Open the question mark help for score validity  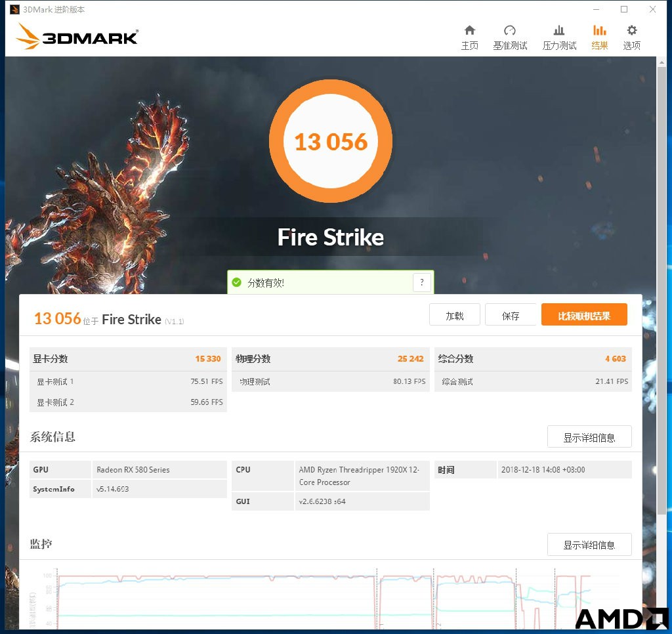tap(422, 282)
